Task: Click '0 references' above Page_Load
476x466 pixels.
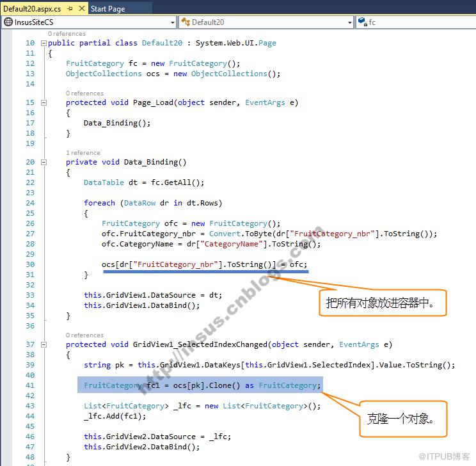Action: pyautogui.click(x=84, y=93)
